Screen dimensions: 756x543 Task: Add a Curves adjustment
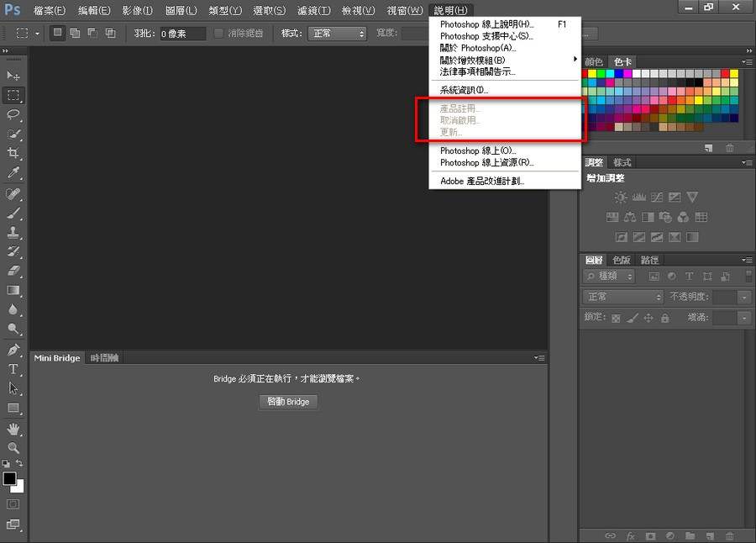[657, 197]
